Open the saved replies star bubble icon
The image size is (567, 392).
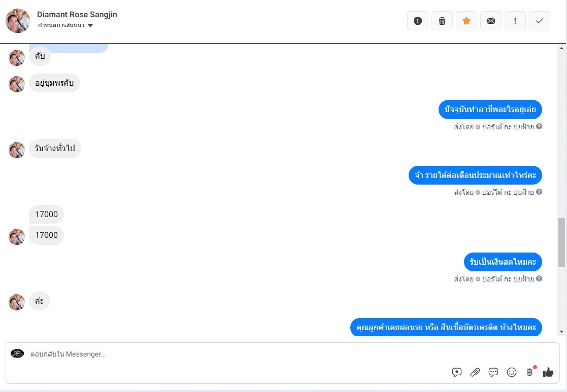coord(457,372)
